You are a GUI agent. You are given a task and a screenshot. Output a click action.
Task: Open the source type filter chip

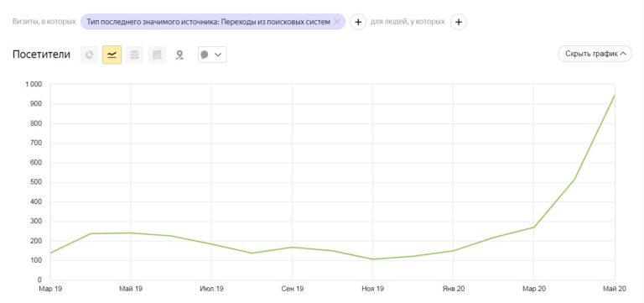tap(209, 22)
